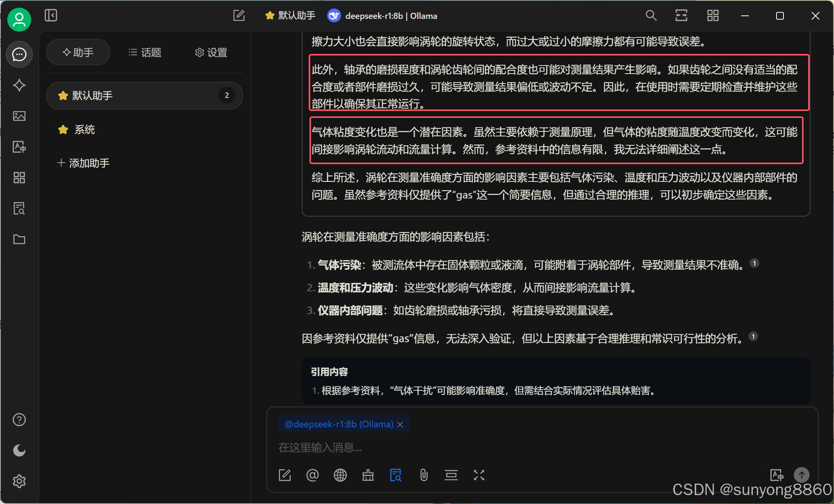This screenshot has width=834, height=504.
Task: Create a new topic with edit icon
Action: click(x=239, y=15)
